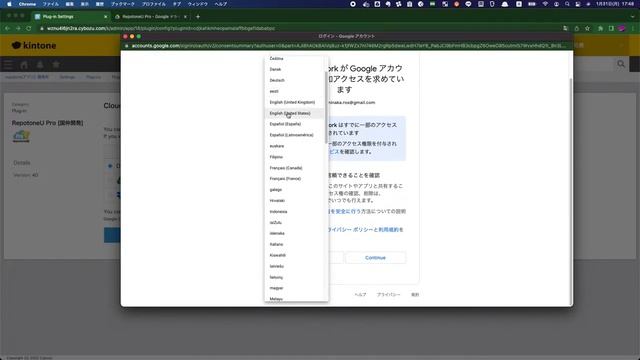
Task: Select magyar language option
Action: coord(295,288)
